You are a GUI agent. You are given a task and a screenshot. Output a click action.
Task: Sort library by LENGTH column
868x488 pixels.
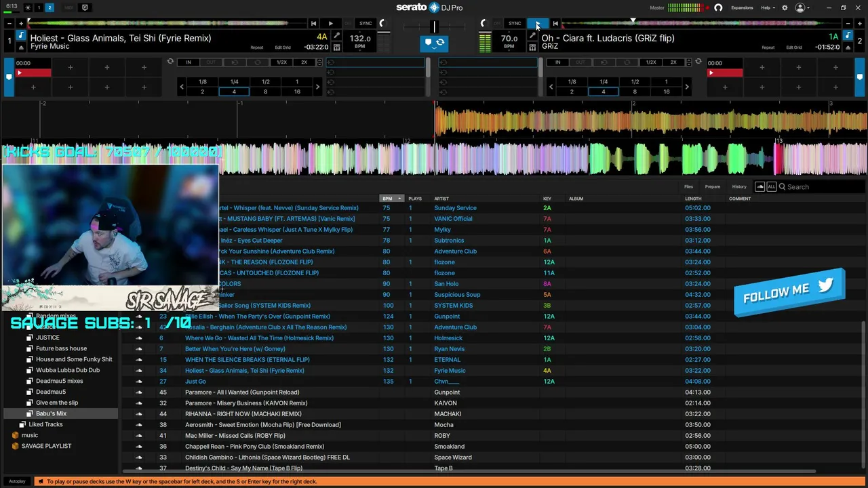tap(693, 199)
